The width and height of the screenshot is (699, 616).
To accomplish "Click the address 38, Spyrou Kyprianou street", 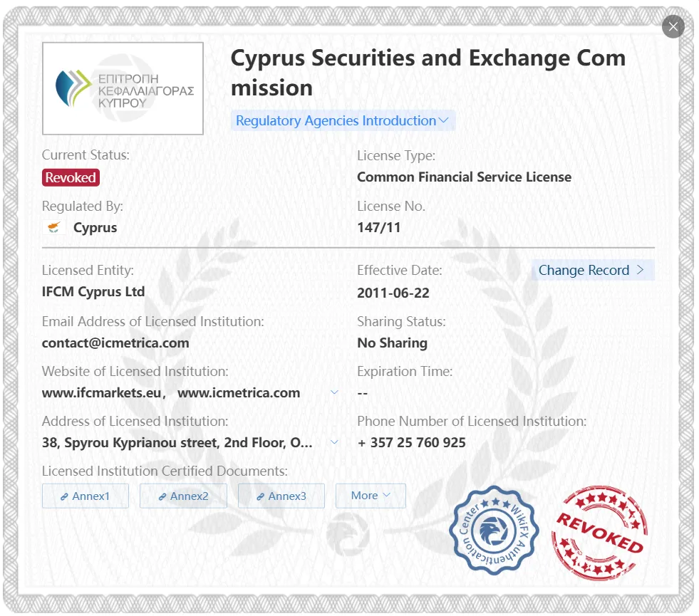I will point(177,443).
